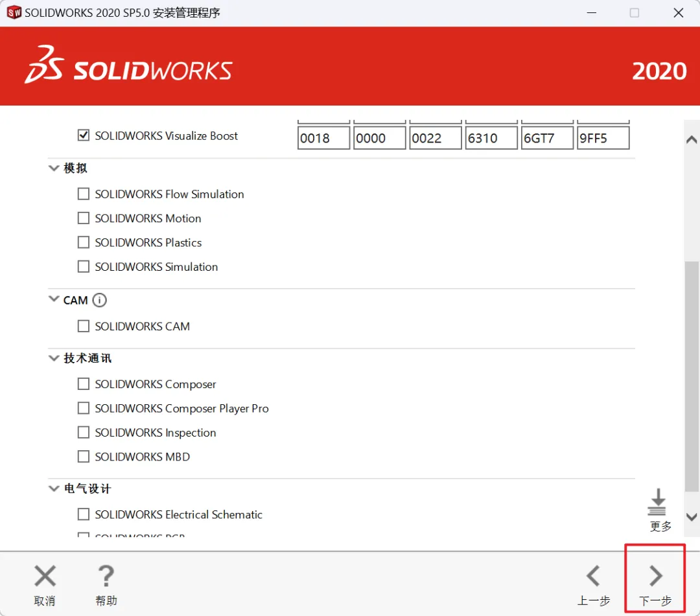Click the SOLIDWORKS Inspection label

point(156,433)
